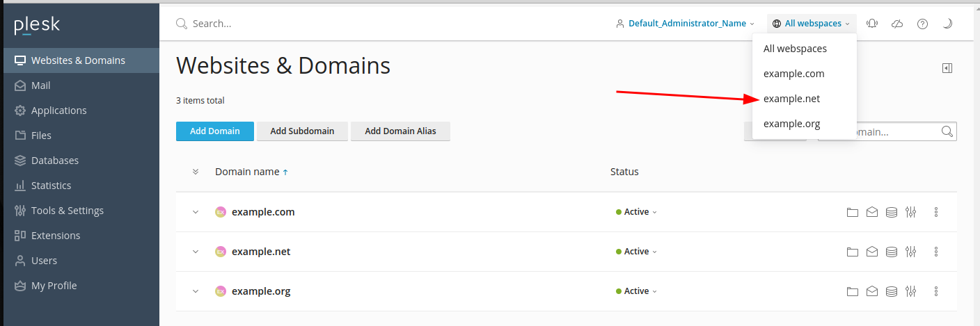The width and height of the screenshot is (980, 326).
Task: Open file manager icon for example.com
Action: point(852,213)
